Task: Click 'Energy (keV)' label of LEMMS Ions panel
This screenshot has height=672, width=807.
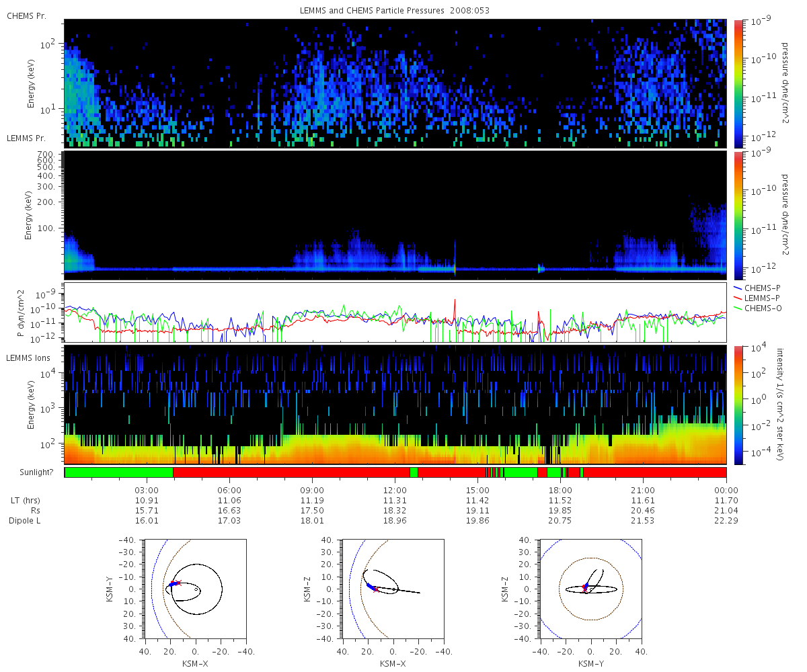Action: tap(30, 405)
